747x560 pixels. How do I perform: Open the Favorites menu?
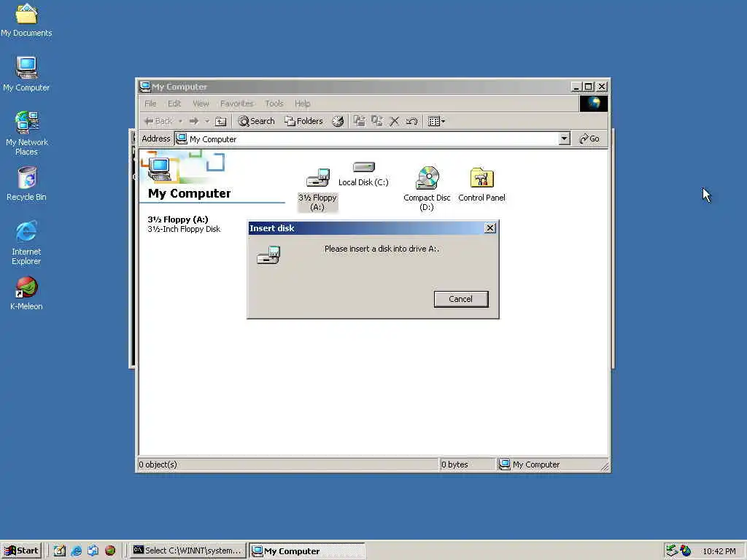pyautogui.click(x=237, y=104)
